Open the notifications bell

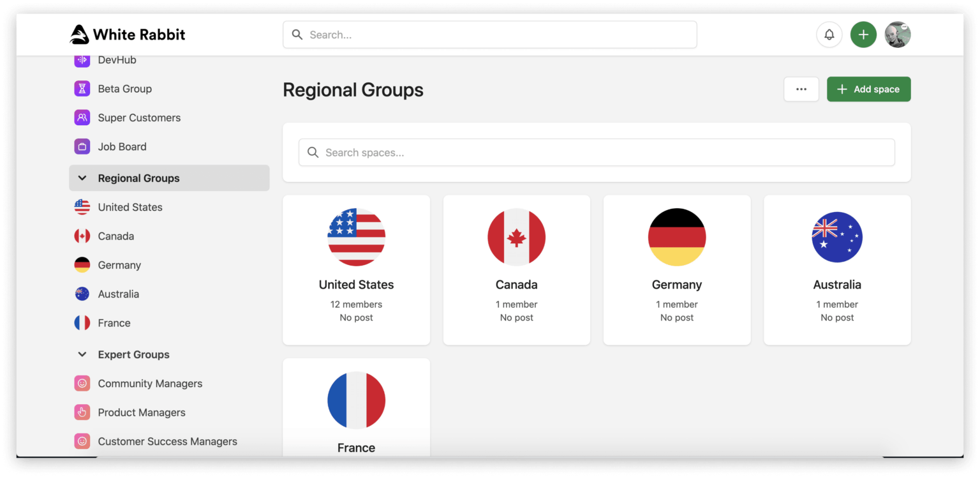pos(829,34)
